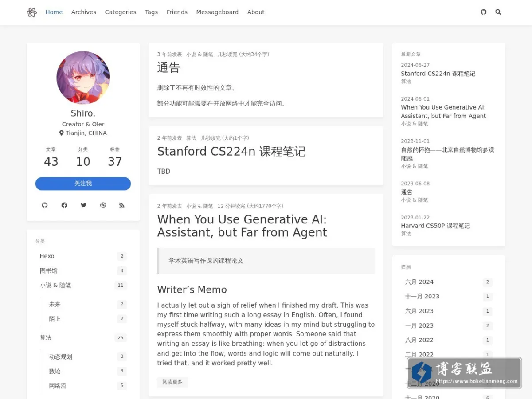Open the 通告 post title

[168, 68]
